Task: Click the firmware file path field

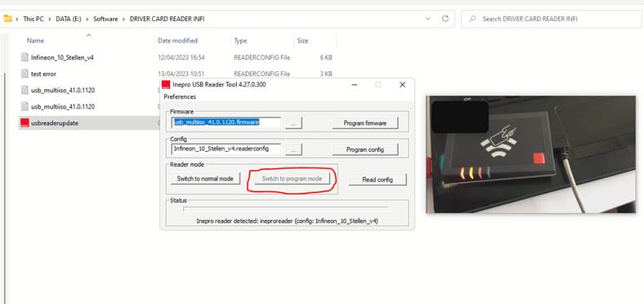Action: pos(226,123)
